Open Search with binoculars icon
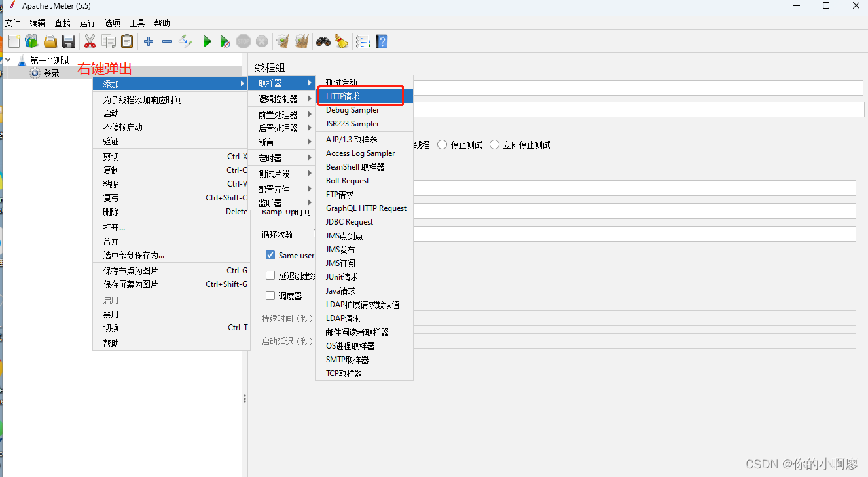 323,41
